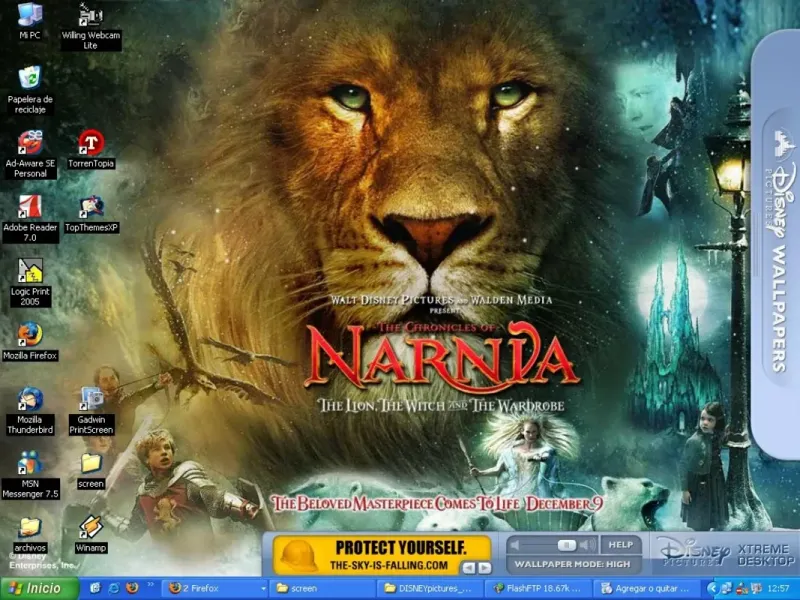Expand hidden system tray icons
Image resolution: width=800 pixels, height=600 pixels.
[712, 588]
